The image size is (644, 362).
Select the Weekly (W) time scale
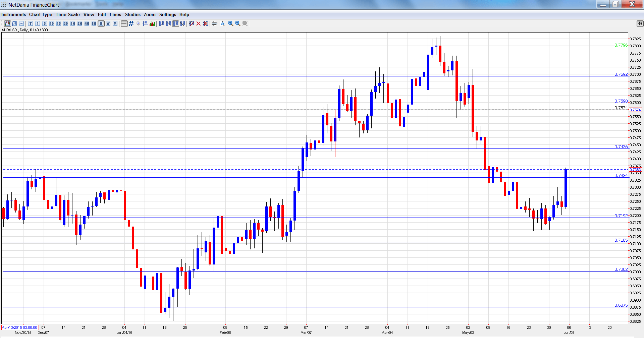(x=108, y=23)
